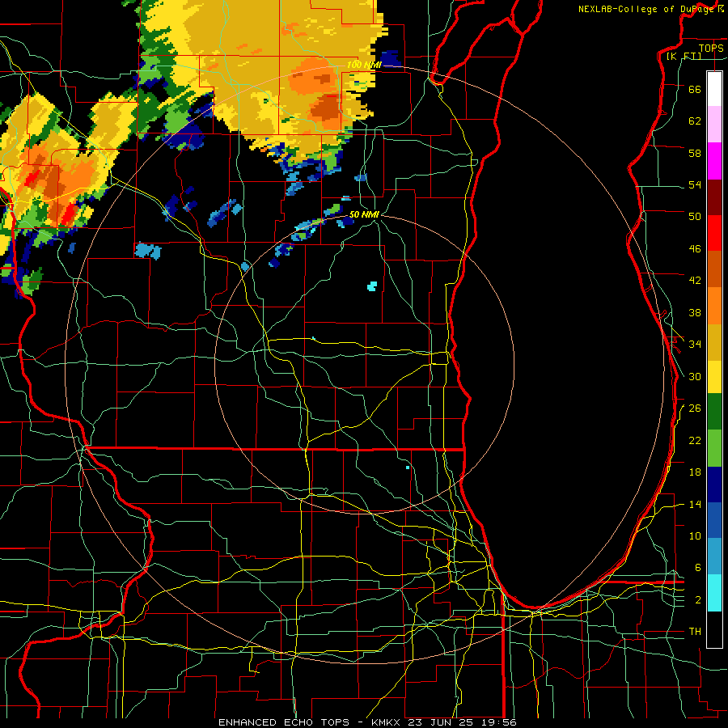Viewport: 728px width, 728px height.
Task: Click the gold legend swatch
Action: [x=714, y=342]
